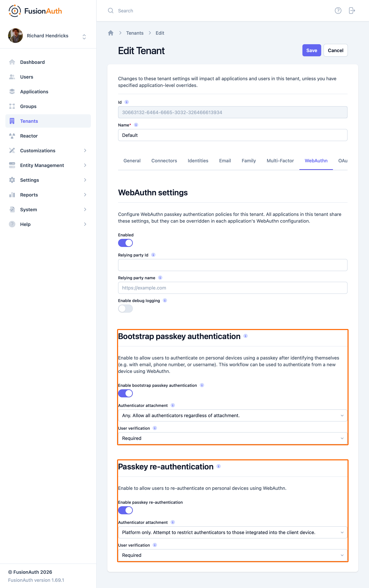Screen dimensions: 369x588
Task: Click the Edit breadcrumb link
Action: (x=160, y=33)
